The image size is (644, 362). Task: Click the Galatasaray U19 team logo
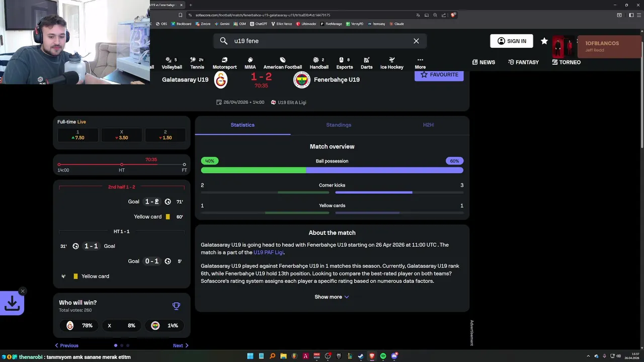(221, 79)
